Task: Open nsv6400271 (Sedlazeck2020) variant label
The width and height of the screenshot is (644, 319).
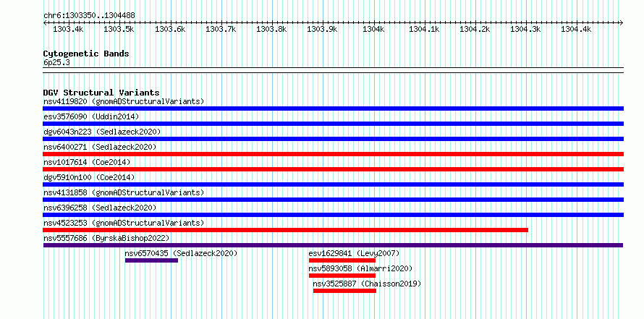Action: click(x=100, y=147)
